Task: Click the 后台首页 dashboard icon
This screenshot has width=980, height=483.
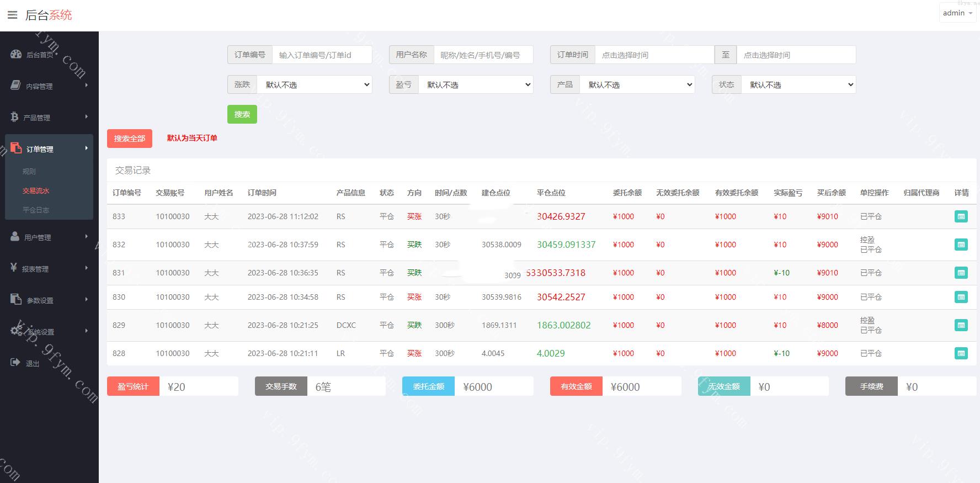Action: point(16,54)
